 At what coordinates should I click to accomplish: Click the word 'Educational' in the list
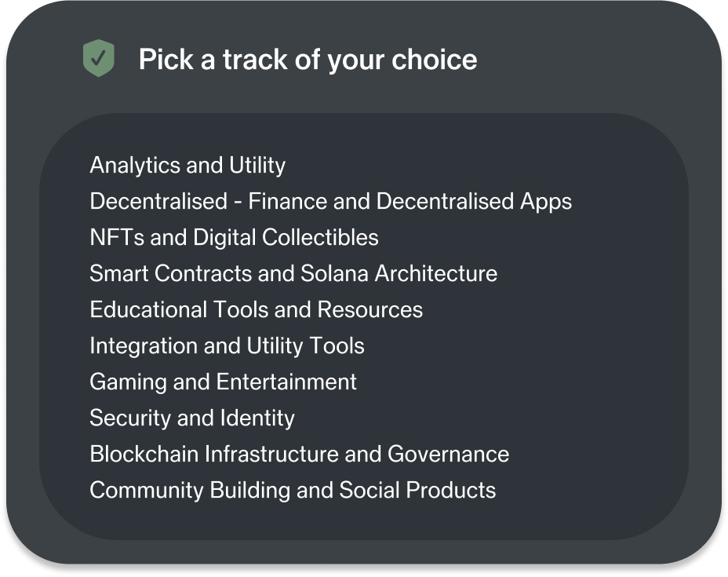coord(148,309)
